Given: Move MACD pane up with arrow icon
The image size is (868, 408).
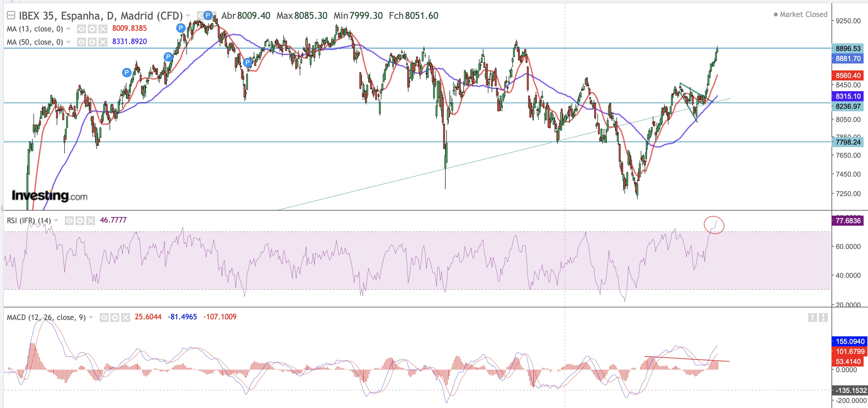Looking at the screenshot, I should (x=812, y=317).
